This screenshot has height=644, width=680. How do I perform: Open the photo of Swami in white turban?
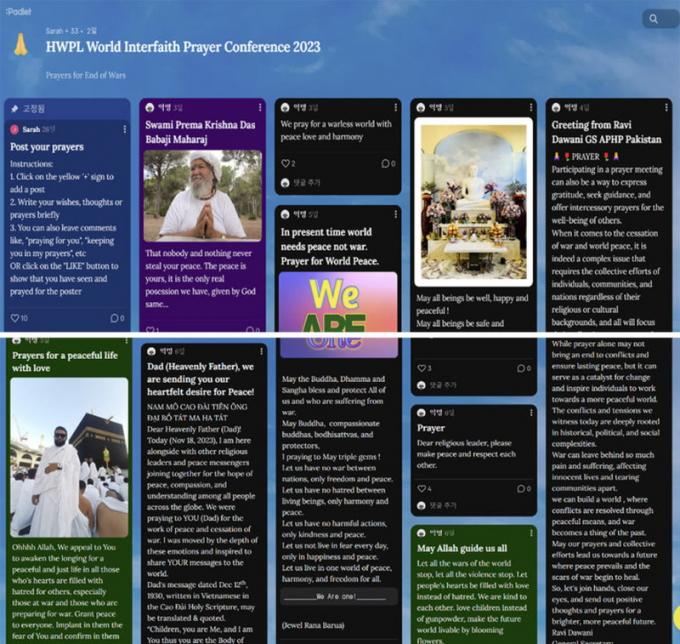coord(203,196)
